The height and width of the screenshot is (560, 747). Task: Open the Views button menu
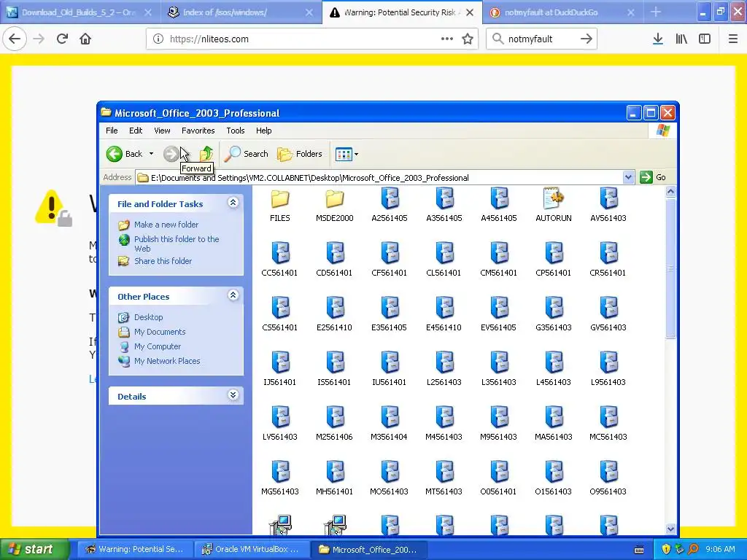[347, 154]
